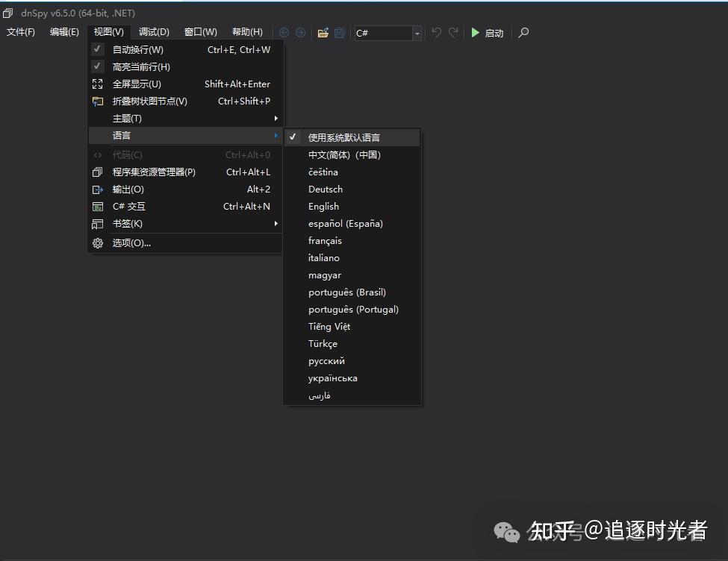Viewport: 728px width, 561px height.
Task: Expand the 语言 language submenu
Action: [x=185, y=136]
